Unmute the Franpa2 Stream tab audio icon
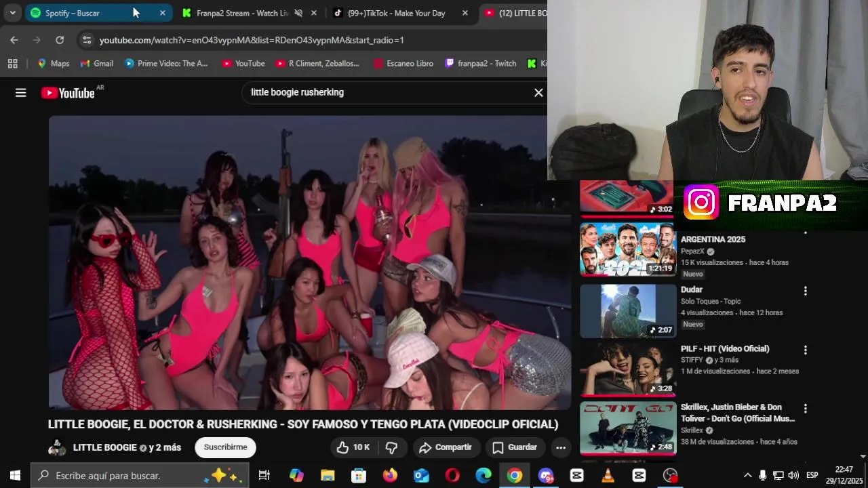Image resolution: width=868 pixels, height=488 pixels. click(298, 13)
